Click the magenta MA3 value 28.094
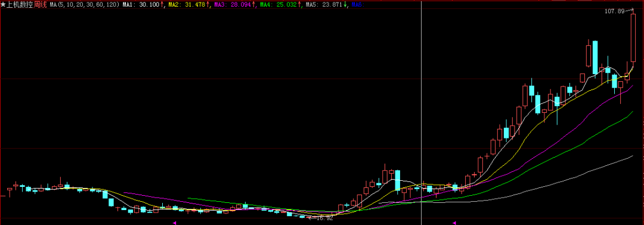 point(241,5)
